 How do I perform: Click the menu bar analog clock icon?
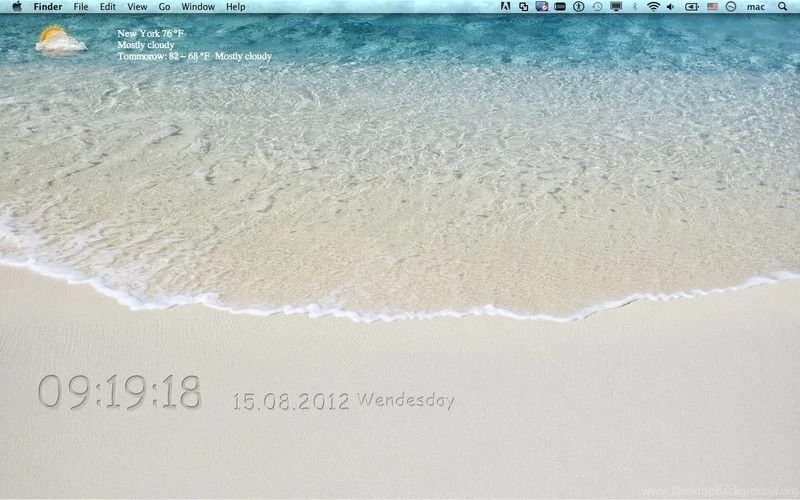[x=731, y=7]
